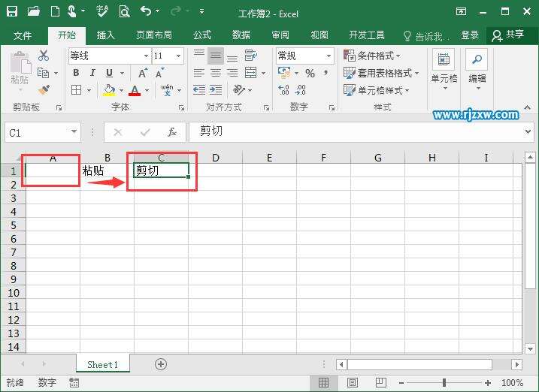Click the Percent style icon

[x=310, y=73]
